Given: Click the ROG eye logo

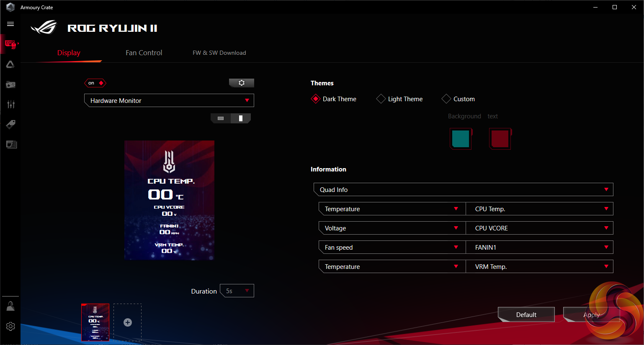Looking at the screenshot, I should tap(44, 28).
